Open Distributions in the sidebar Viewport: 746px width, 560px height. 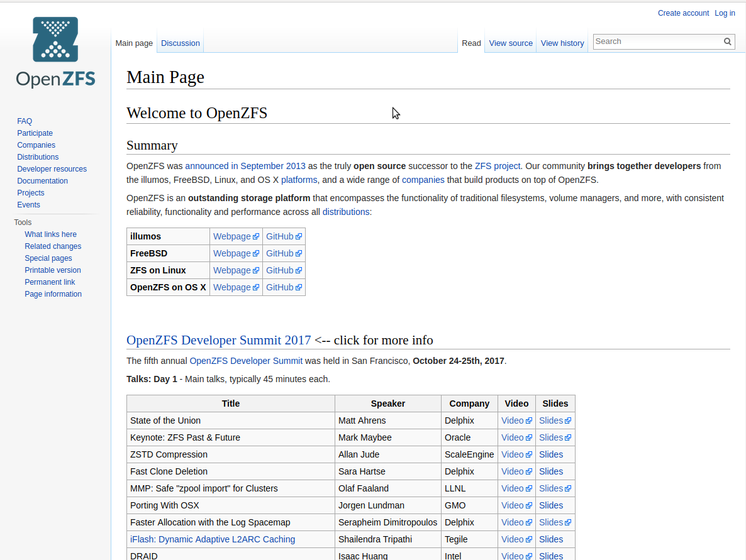pyautogui.click(x=38, y=157)
